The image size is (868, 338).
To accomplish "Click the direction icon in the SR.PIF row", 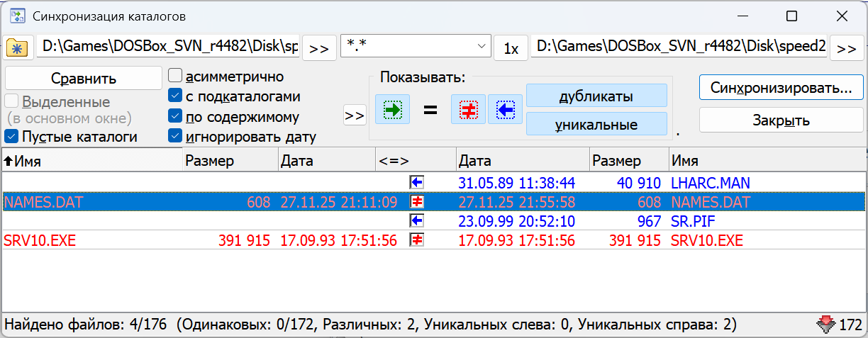I will [417, 221].
